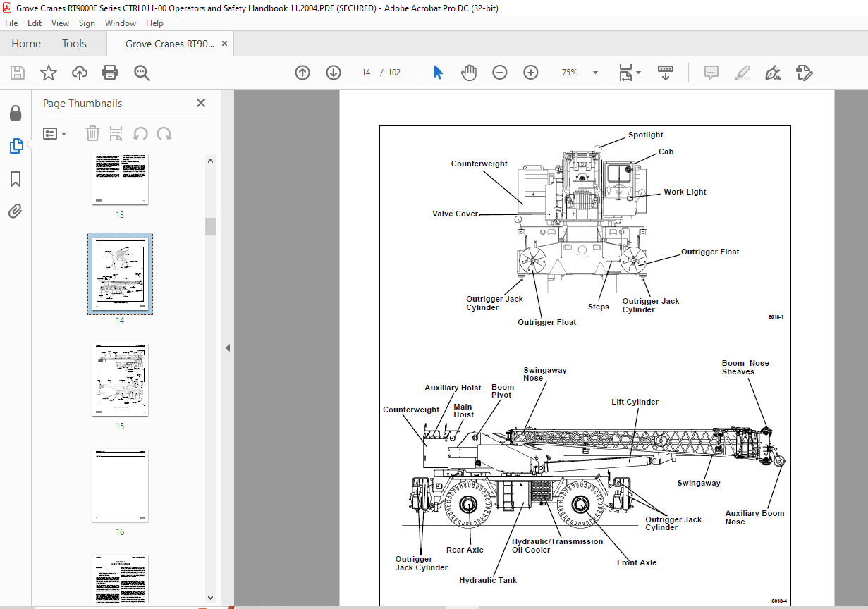Viewport: 868px width, 609px height.
Task: Select the highlight text pen tool
Action: (x=742, y=73)
